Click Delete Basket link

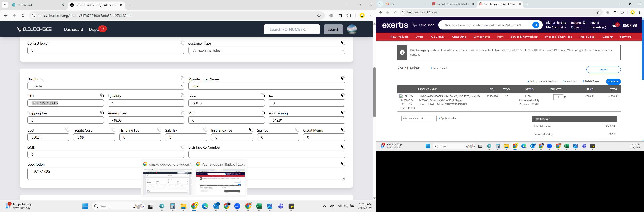tap(591, 81)
